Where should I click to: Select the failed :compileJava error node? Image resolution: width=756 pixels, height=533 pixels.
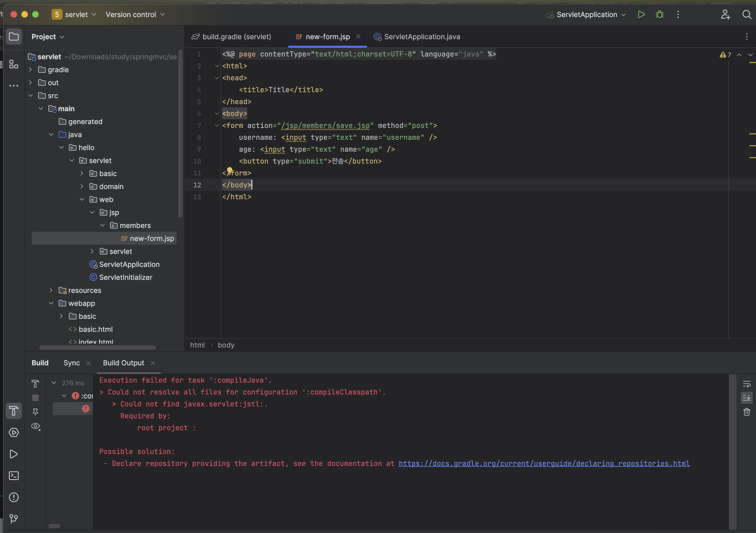[82, 395]
